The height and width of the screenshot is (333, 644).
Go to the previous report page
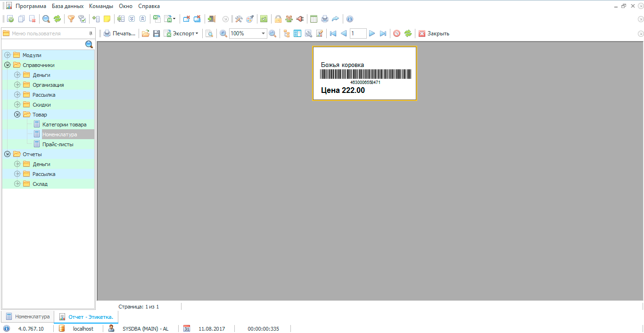click(344, 33)
